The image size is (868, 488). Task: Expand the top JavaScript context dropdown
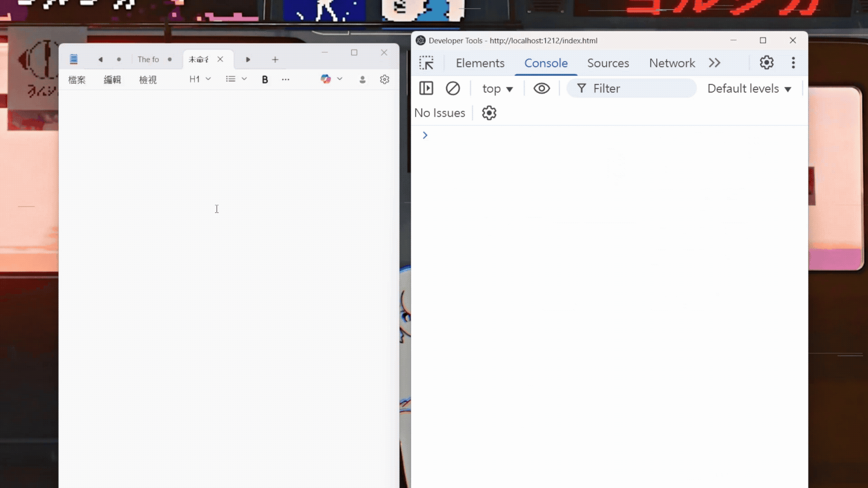point(497,89)
